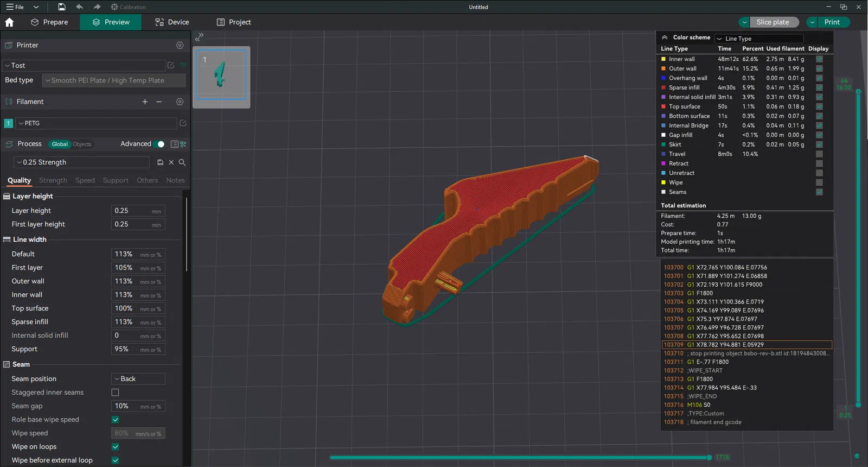
Task: Enable Staggered inner seams checkbox
Action: pos(115,393)
